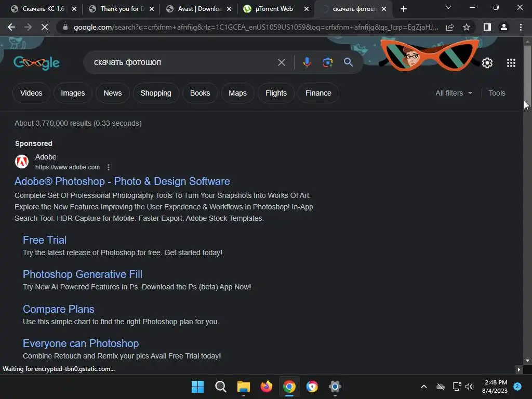The height and width of the screenshot is (399, 532).
Task: Open the Adobe ad options menu
Action: (x=109, y=167)
